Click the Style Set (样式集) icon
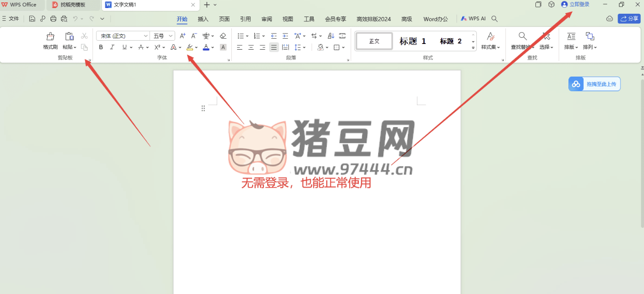644x294 pixels. pyautogui.click(x=491, y=36)
